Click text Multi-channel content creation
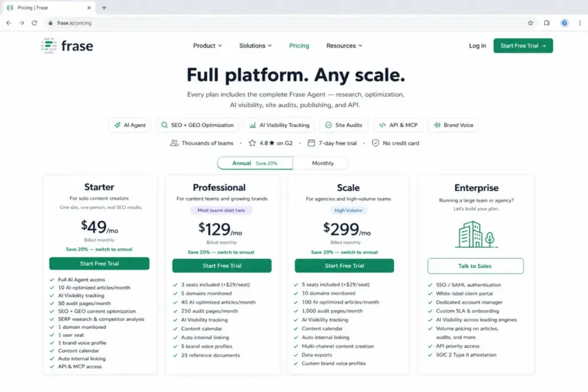The image size is (588, 392). pyautogui.click(x=338, y=346)
